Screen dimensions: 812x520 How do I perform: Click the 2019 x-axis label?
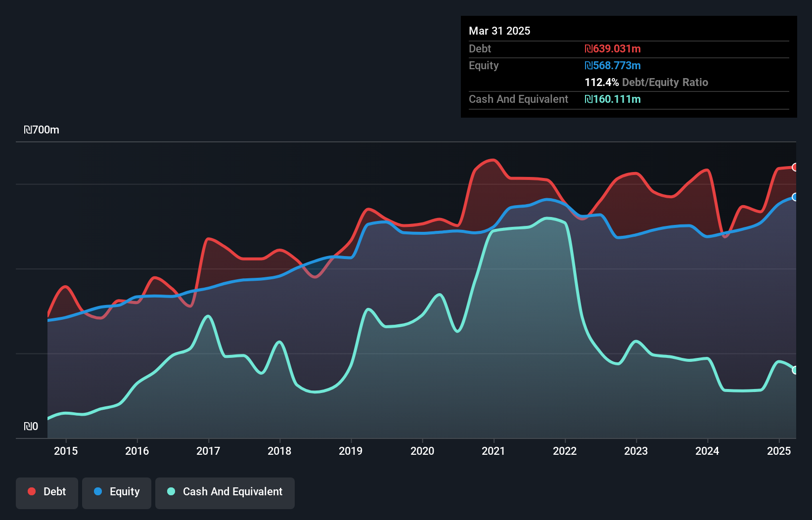(351, 451)
